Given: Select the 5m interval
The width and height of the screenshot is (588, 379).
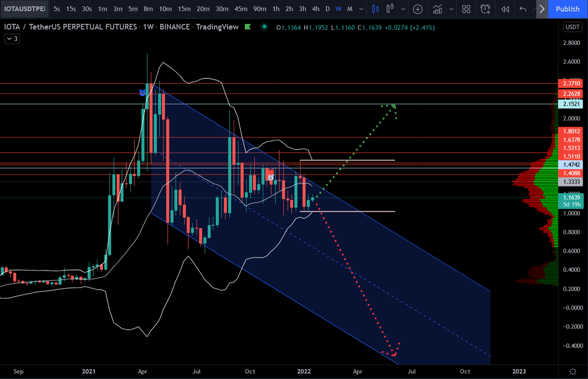Looking at the screenshot, I should [133, 9].
